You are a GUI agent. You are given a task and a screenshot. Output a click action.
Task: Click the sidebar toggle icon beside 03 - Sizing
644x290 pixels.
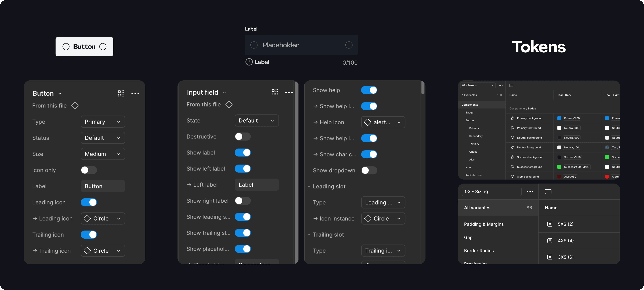pos(548,191)
